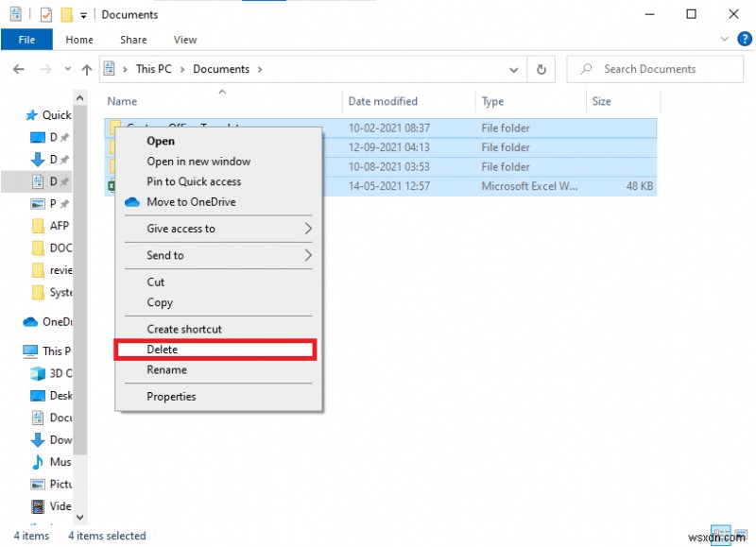Click the document icon in the address bar

110,69
